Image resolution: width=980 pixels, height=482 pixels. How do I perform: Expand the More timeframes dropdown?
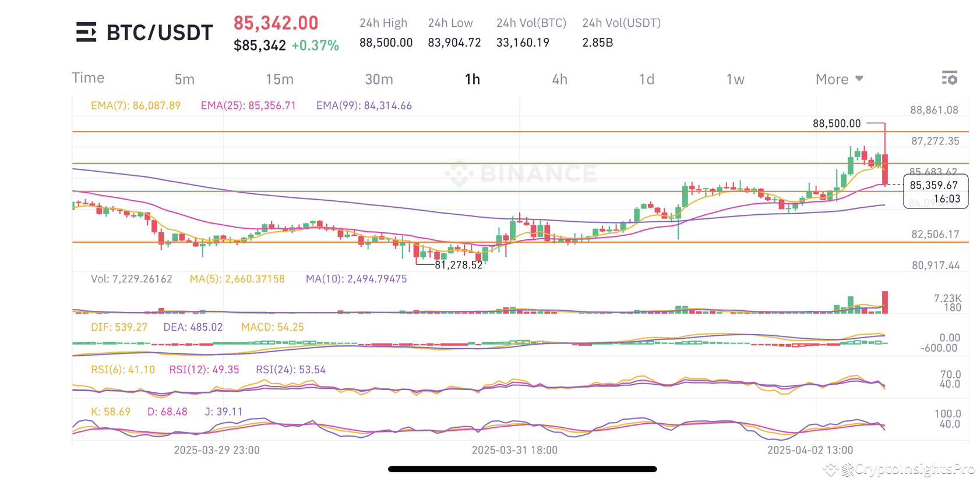[x=839, y=79]
